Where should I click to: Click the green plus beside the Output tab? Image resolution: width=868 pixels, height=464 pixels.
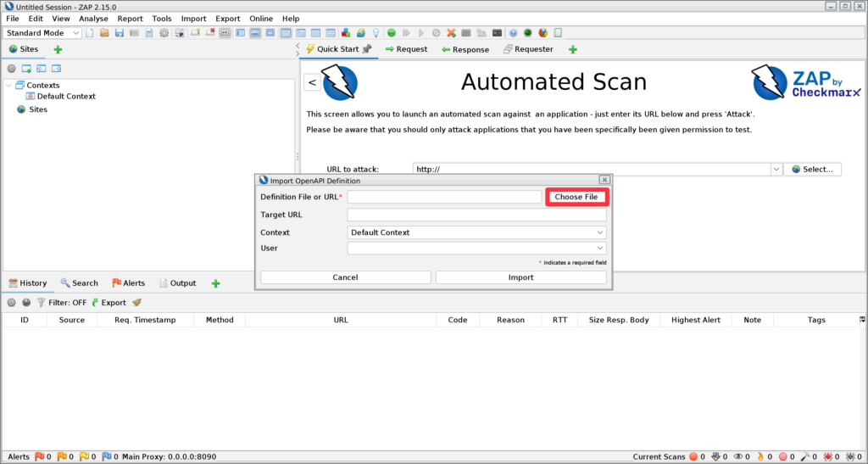click(216, 283)
